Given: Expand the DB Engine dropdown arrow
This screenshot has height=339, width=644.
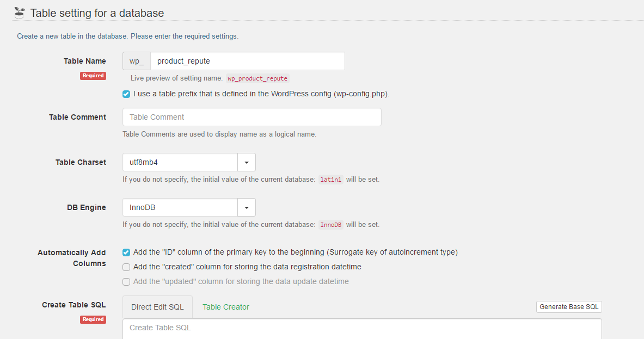Looking at the screenshot, I should pos(247,207).
